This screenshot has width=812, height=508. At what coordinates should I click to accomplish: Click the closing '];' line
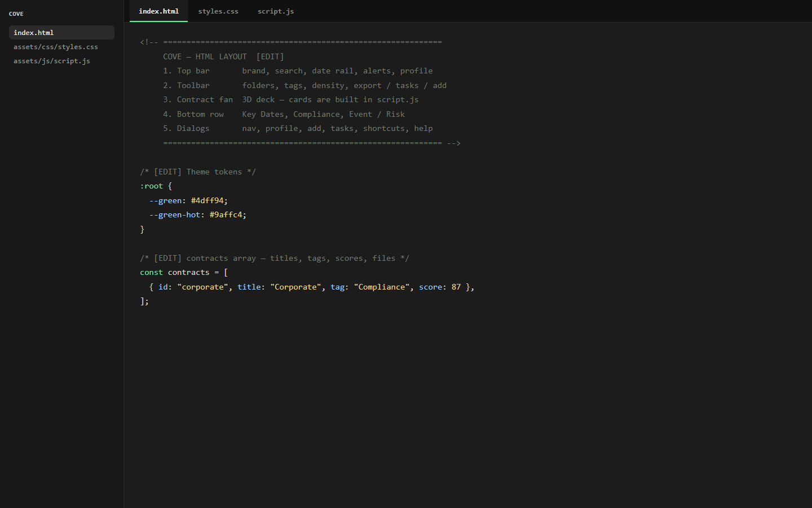[x=144, y=301]
